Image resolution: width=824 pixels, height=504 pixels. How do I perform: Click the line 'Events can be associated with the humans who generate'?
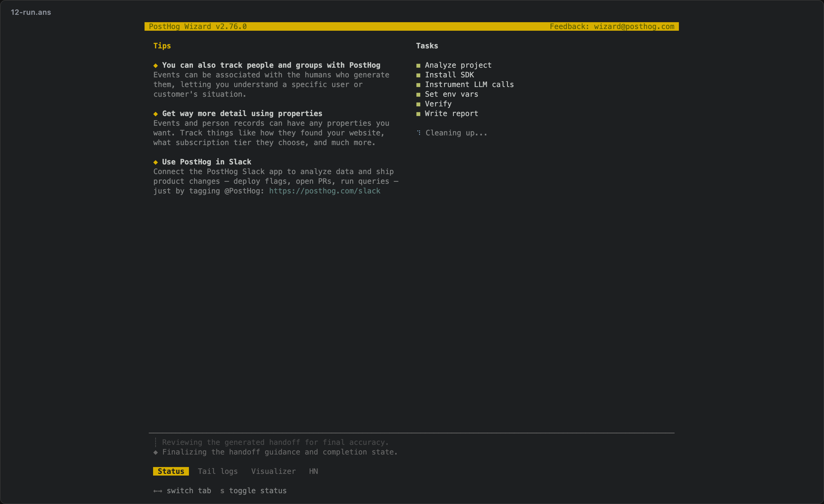tap(271, 75)
